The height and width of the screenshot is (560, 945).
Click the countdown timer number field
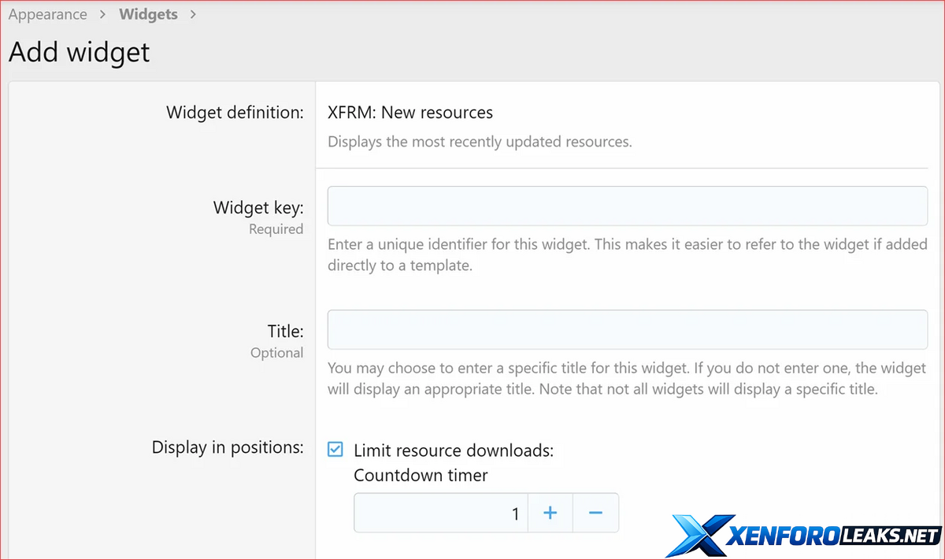tap(439, 514)
